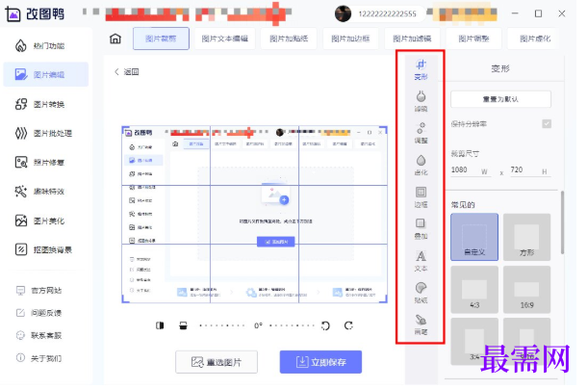This screenshot has width=588, height=389.
Task: Choose the 方形 crop preset
Action: [526, 237]
